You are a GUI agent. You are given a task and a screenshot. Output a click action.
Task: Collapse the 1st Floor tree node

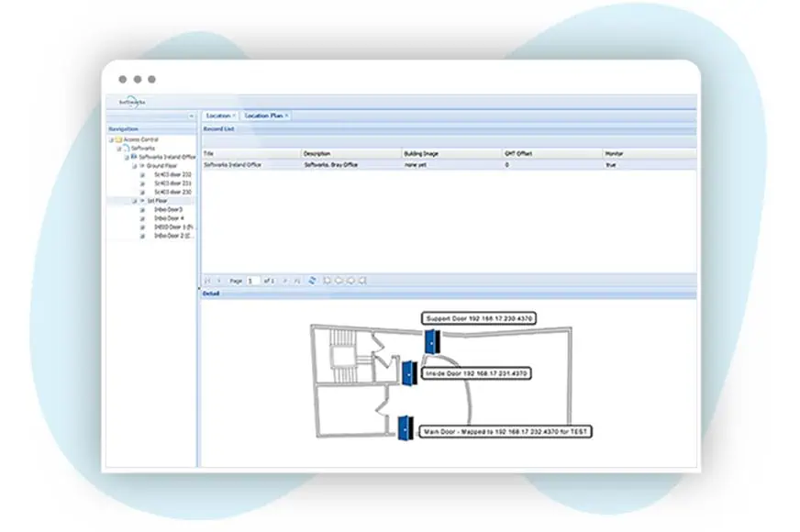[x=135, y=201]
